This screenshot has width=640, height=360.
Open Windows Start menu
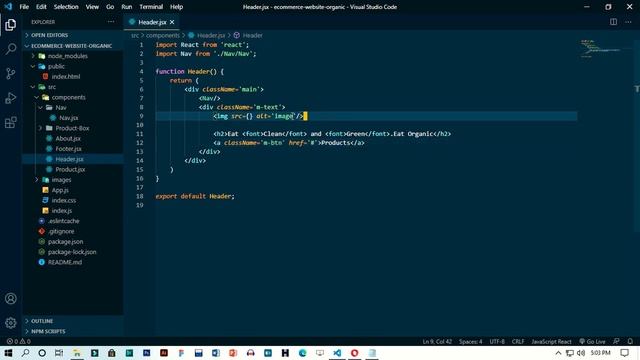click(8, 353)
